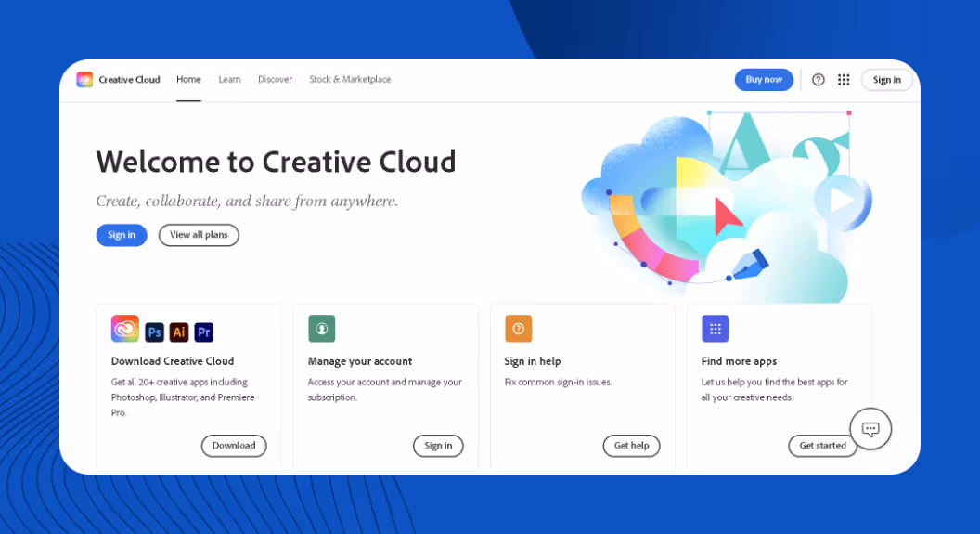The width and height of the screenshot is (980, 534).
Task: Open the apps grid icon in header
Action: click(844, 80)
